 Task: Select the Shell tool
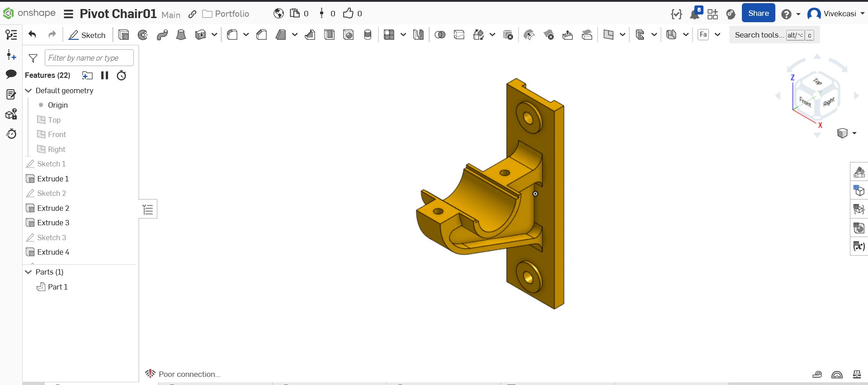pos(330,35)
